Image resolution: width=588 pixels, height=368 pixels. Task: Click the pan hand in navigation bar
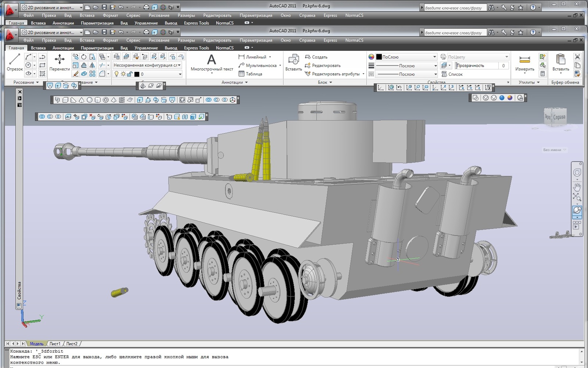(577, 187)
